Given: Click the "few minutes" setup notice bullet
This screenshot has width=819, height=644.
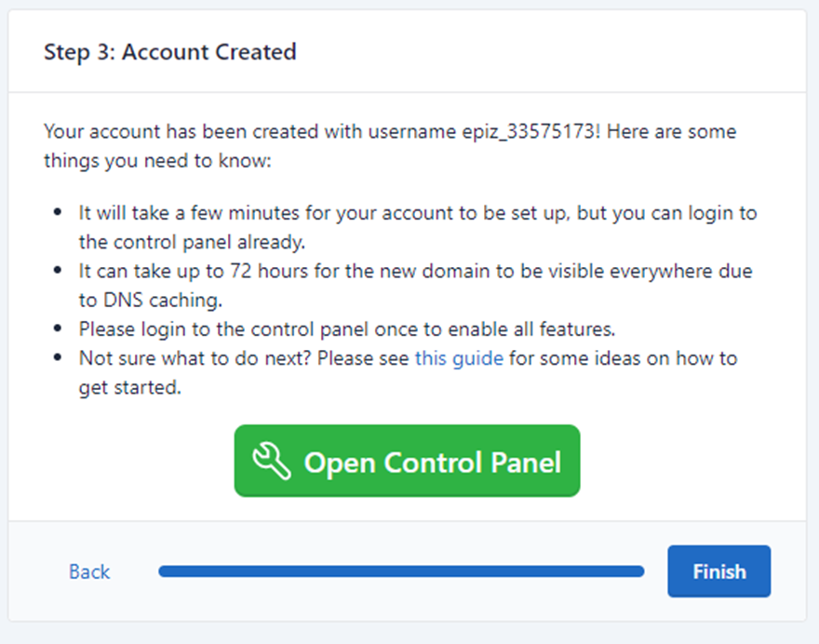Looking at the screenshot, I should [x=417, y=227].
